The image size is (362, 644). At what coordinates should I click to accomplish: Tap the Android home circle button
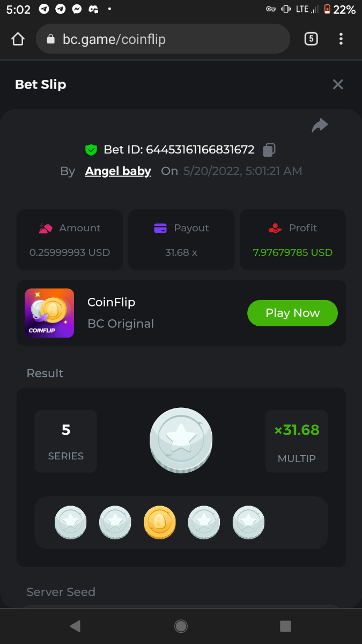tap(181, 626)
